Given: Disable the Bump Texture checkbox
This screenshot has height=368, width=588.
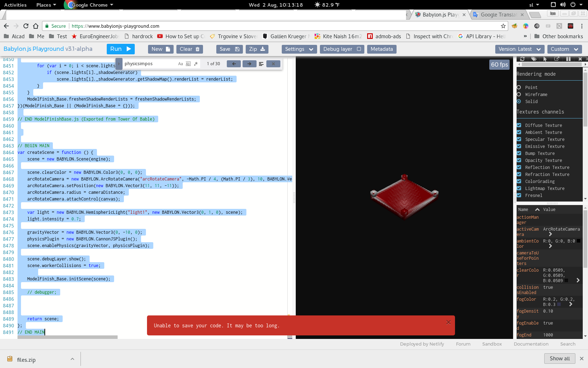Looking at the screenshot, I should (x=519, y=154).
